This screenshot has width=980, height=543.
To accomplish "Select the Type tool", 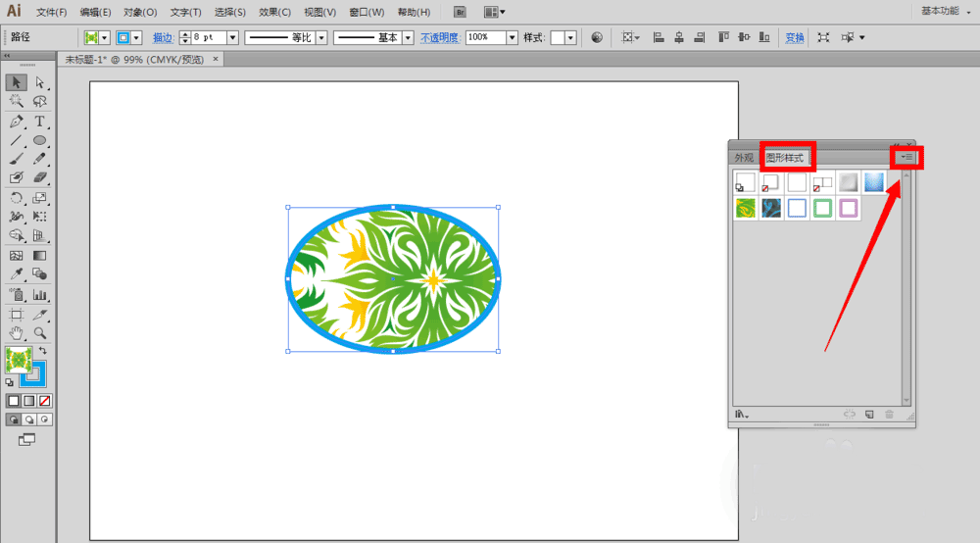I will click(40, 122).
